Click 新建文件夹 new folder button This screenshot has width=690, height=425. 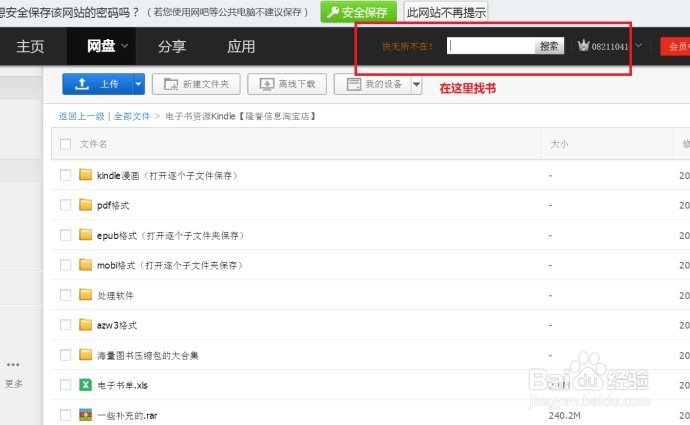[x=196, y=84]
